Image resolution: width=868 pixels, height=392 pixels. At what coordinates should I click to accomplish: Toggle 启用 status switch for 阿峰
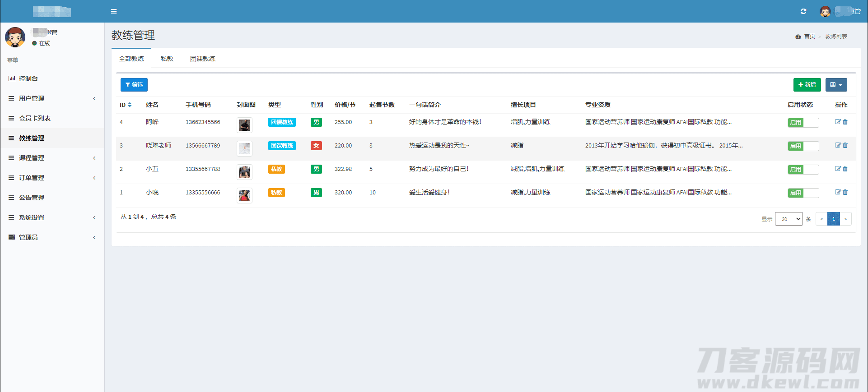[803, 122]
